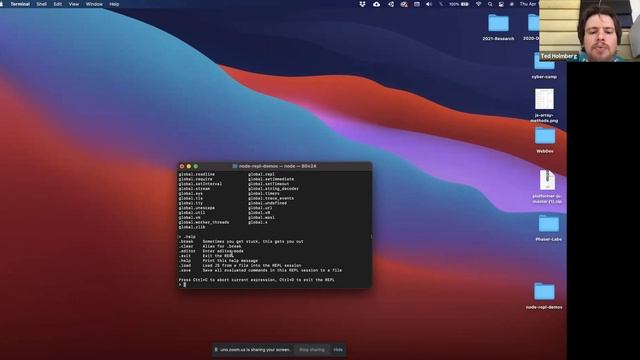The height and width of the screenshot is (360, 640).
Task: Click the '.save' help entry line
Action: [260, 270]
